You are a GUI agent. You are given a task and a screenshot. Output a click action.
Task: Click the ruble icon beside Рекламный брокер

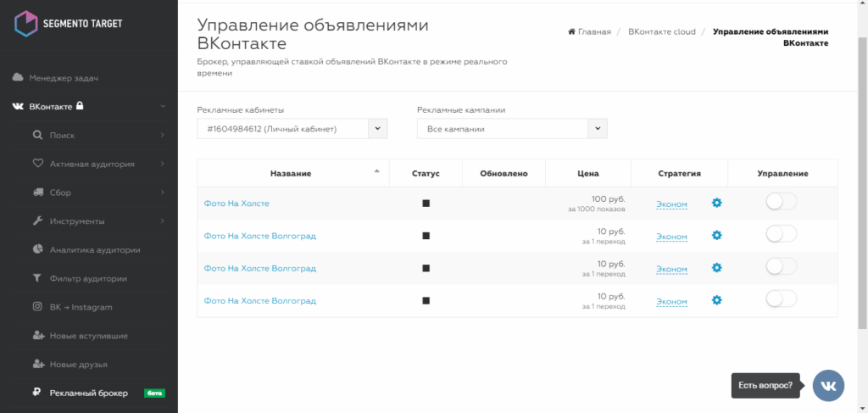pyautogui.click(x=37, y=393)
